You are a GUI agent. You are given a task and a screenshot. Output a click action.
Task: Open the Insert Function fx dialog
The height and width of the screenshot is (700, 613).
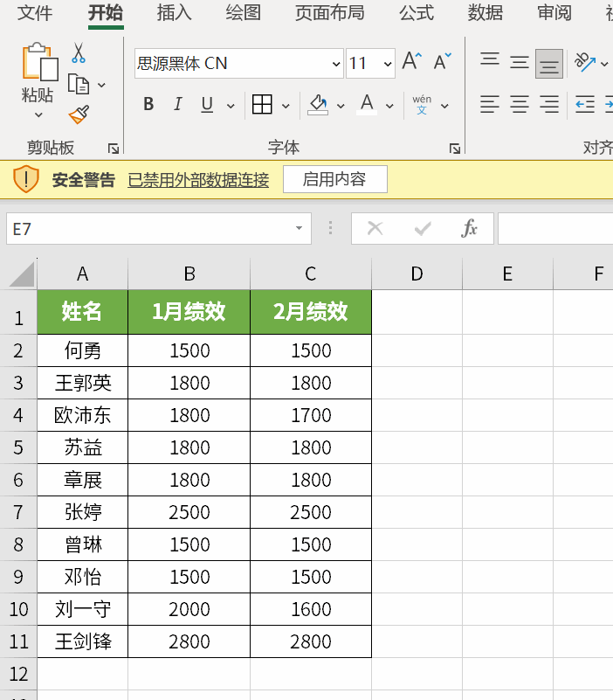[x=468, y=229]
